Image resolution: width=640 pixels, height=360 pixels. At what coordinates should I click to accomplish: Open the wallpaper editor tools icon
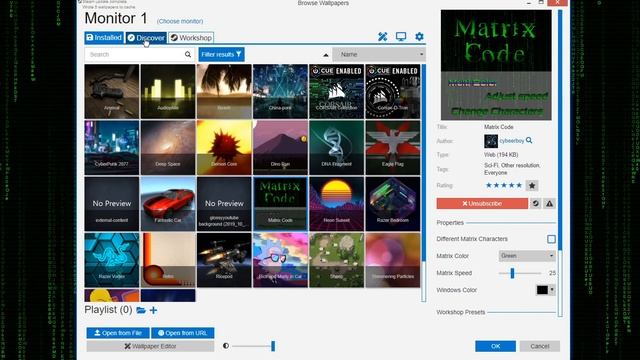(382, 37)
